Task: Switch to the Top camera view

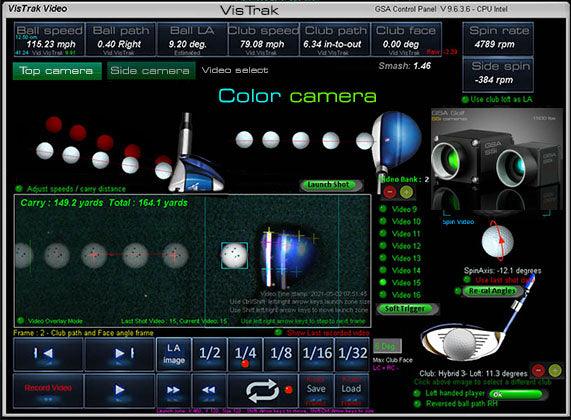Action: [57, 71]
